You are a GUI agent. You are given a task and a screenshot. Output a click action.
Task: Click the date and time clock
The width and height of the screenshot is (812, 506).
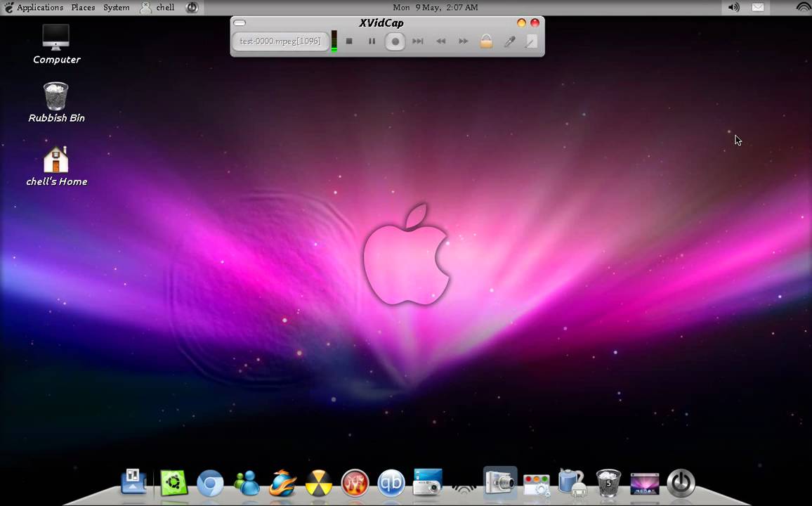coord(436,7)
